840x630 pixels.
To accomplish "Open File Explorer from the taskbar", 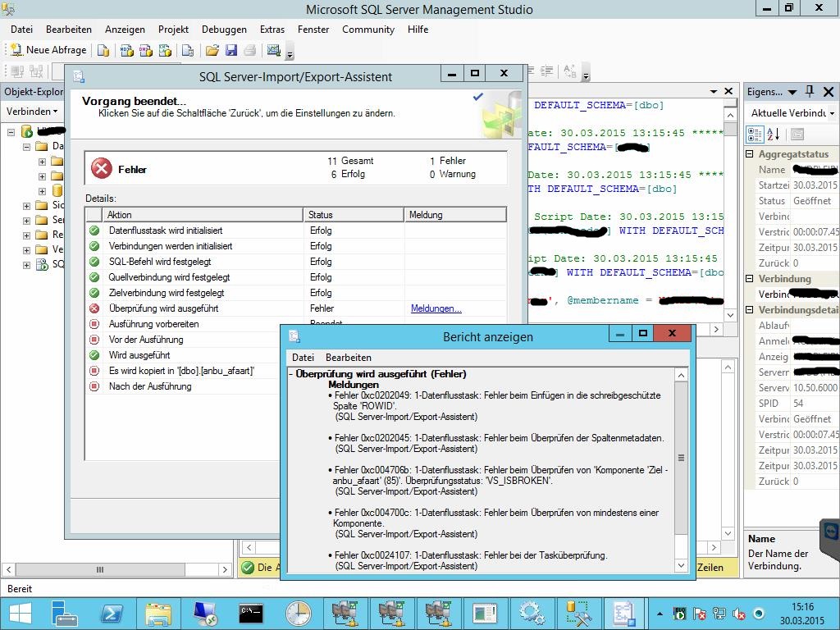I will click(158, 614).
